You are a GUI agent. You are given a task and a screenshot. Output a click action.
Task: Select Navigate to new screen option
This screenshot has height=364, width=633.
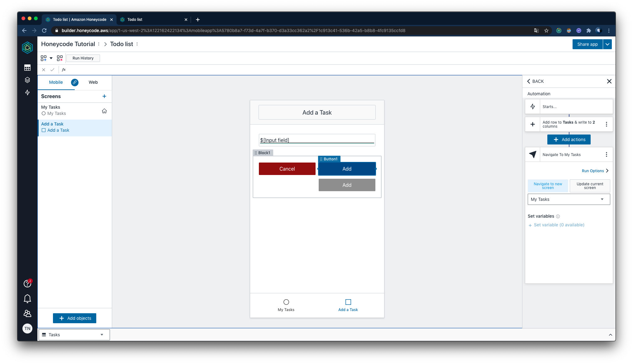pos(548,186)
